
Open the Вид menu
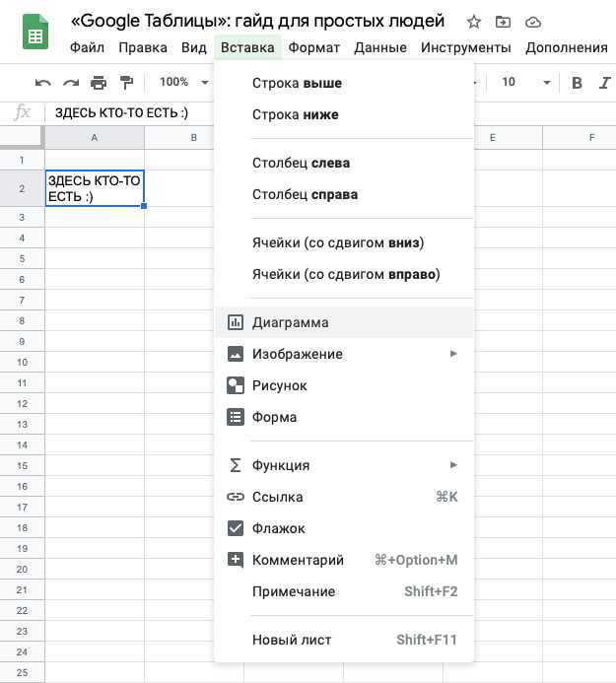pos(193,47)
